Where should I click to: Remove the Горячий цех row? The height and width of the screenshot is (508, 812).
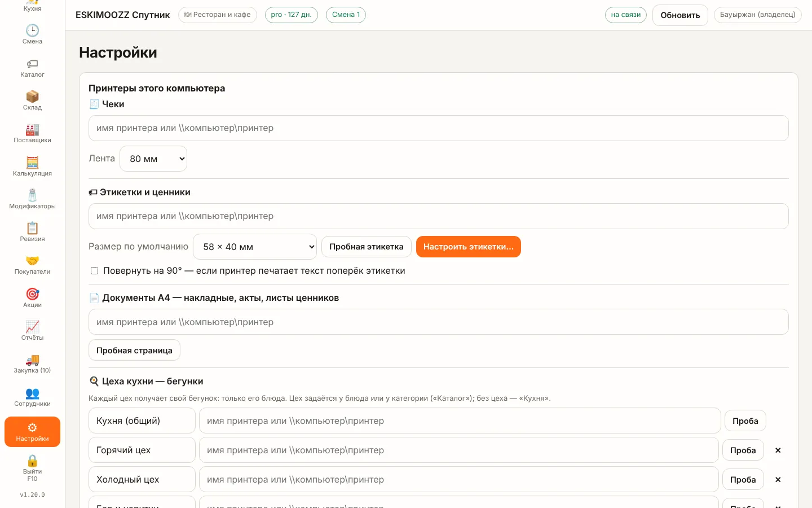(778, 450)
